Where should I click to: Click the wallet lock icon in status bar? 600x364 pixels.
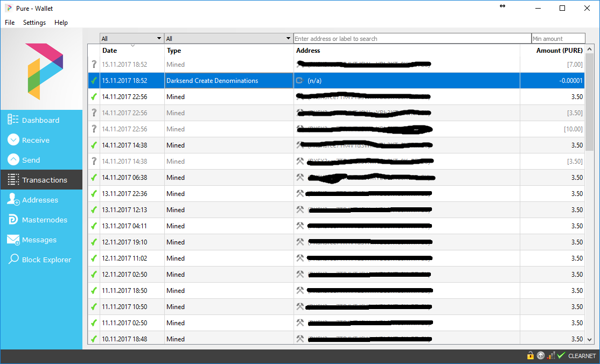click(531, 355)
